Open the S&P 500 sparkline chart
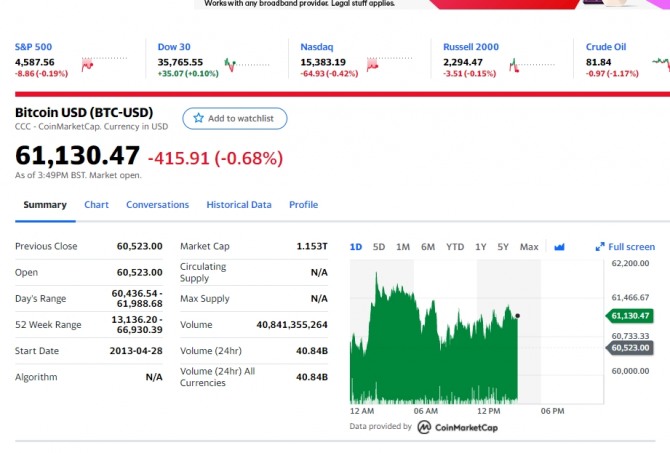This screenshot has height=453, width=670. (x=104, y=65)
